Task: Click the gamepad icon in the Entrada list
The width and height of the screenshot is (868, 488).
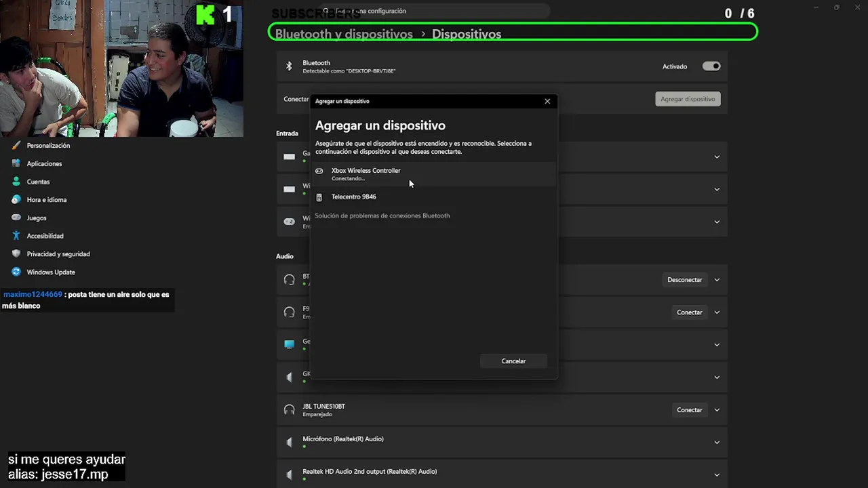Action: point(290,222)
